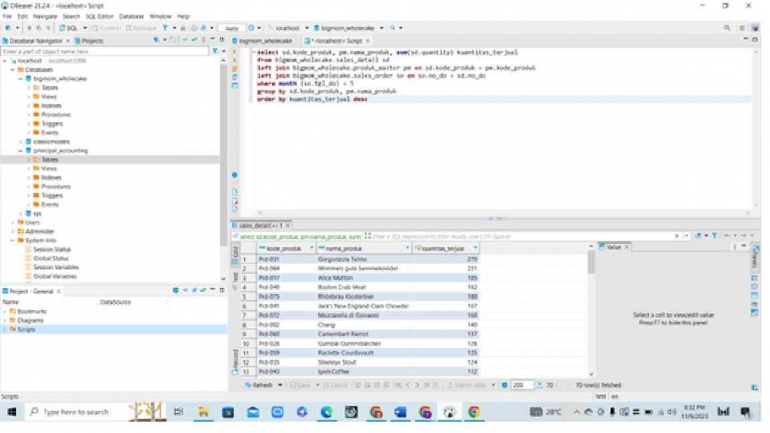The height and width of the screenshot is (433, 770).
Task: Sort by the kode_produk column header
Action: click(284, 248)
